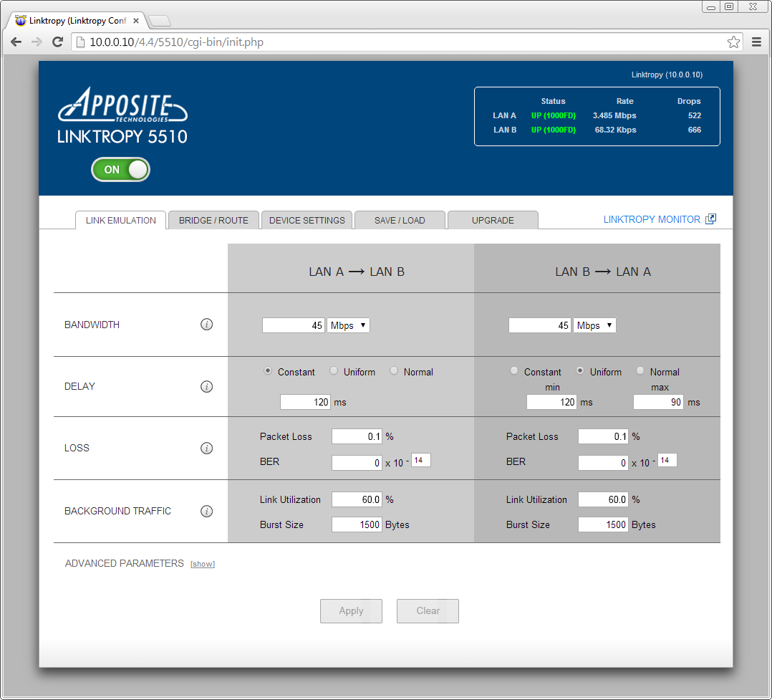This screenshot has height=700, width=772.
Task: Select Constant delay for LAN B to LAN A
Action: pyautogui.click(x=514, y=371)
